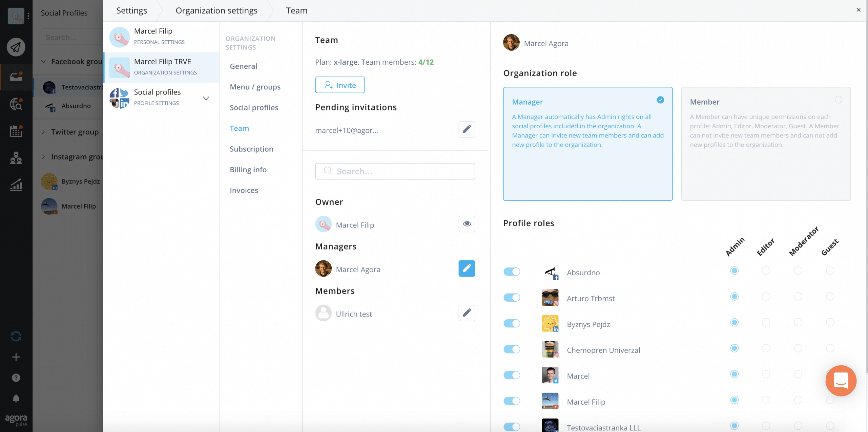Image resolution: width=868 pixels, height=432 pixels.
Task: Select Editor role for Marcel Filip
Action: 766,400
